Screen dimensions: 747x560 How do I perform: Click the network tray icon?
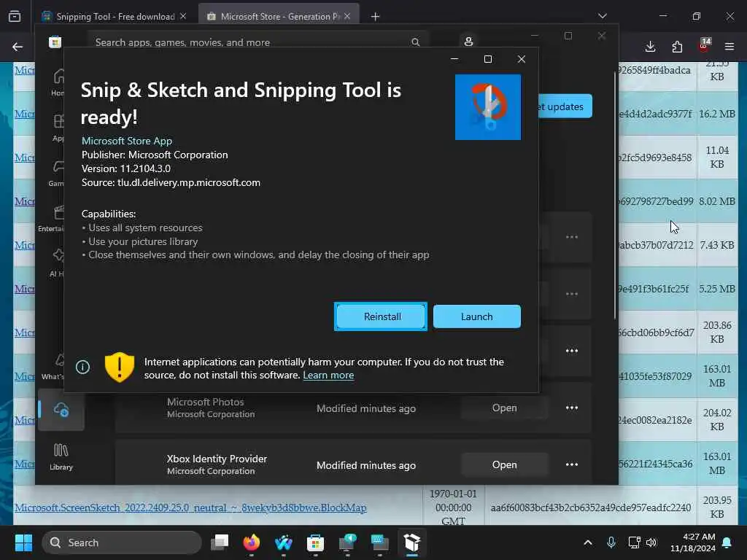[634, 542]
